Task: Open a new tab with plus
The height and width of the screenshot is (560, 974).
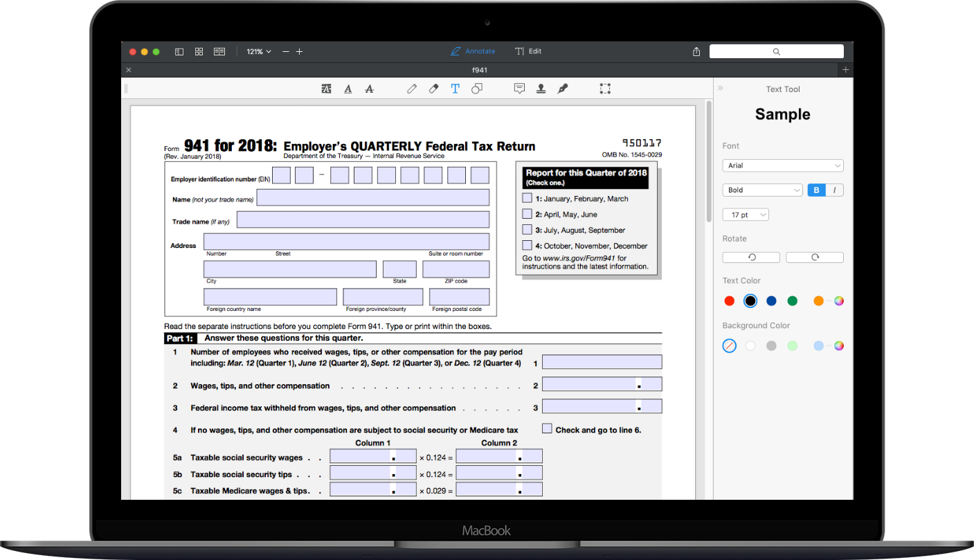Action: coord(845,70)
